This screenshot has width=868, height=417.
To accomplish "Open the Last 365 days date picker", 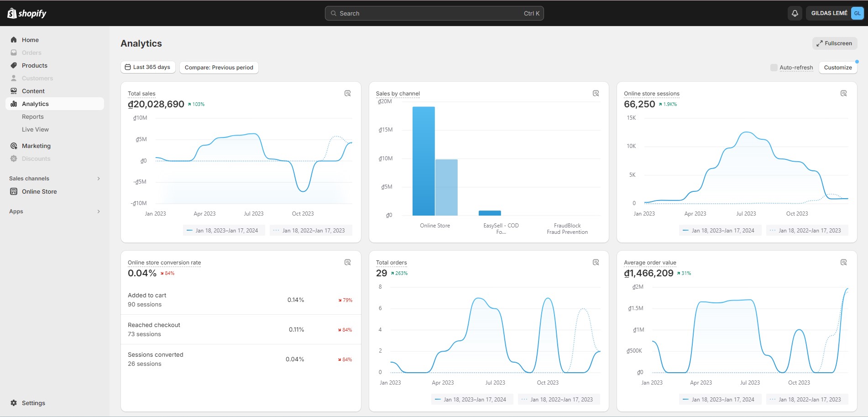I will [x=148, y=67].
